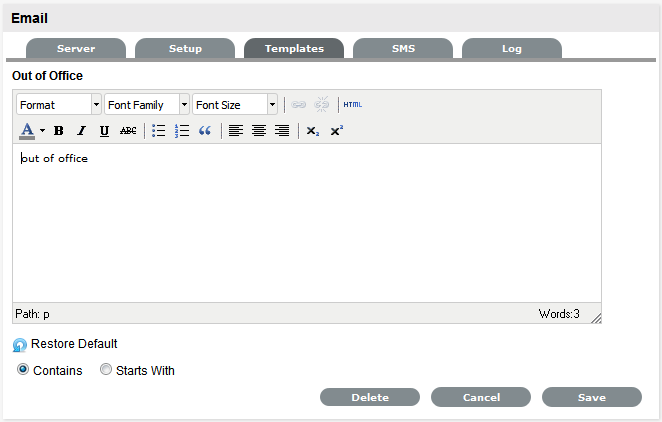Open the Templates tab
Viewport: 662px width, 422px height.
click(294, 49)
